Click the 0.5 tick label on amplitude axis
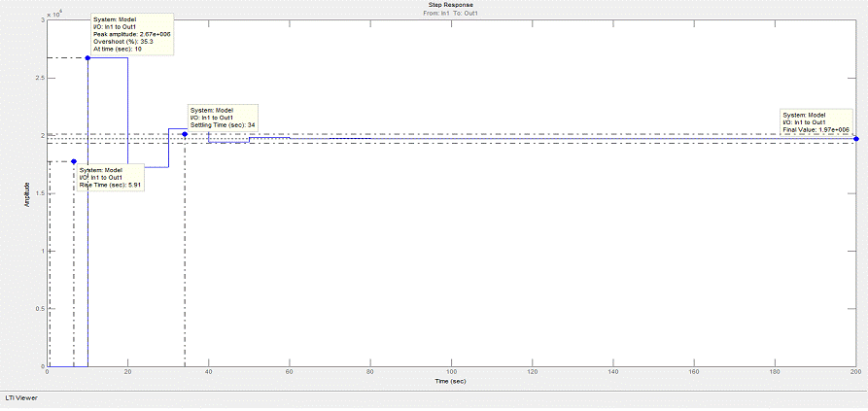The image size is (868, 411). 40,308
